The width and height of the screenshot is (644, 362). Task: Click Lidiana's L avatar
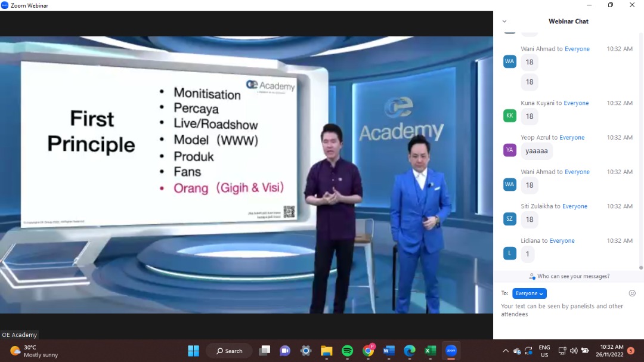coord(509,253)
